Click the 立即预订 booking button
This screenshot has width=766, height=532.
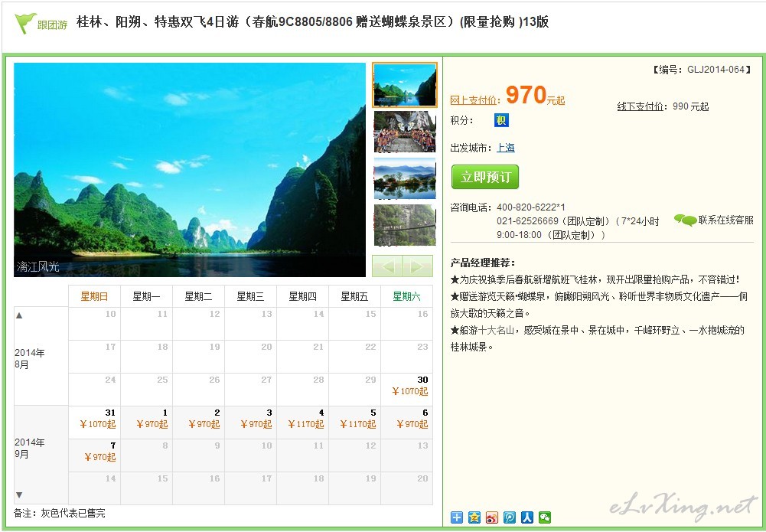click(x=484, y=177)
